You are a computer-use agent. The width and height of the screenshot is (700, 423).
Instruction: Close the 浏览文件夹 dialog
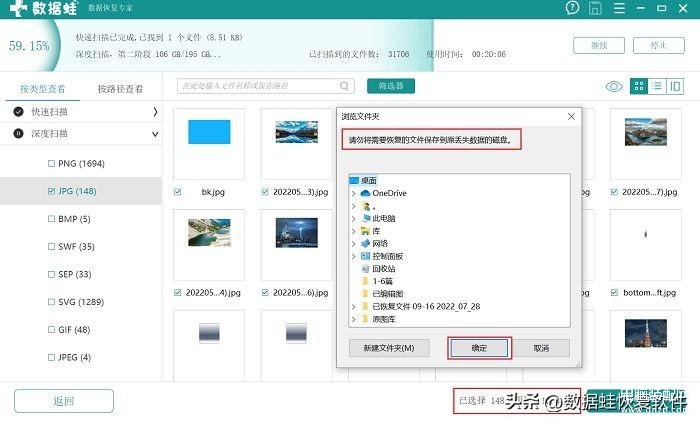[571, 116]
